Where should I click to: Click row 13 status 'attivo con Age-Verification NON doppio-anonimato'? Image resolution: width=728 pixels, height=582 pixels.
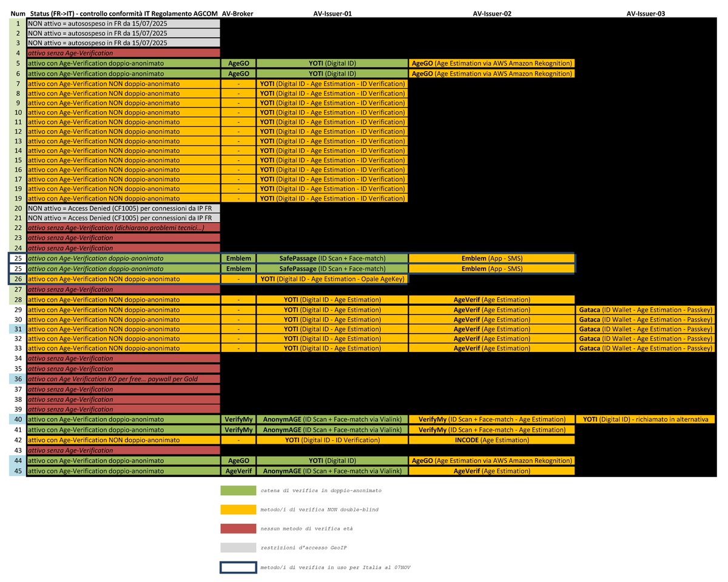(123, 141)
